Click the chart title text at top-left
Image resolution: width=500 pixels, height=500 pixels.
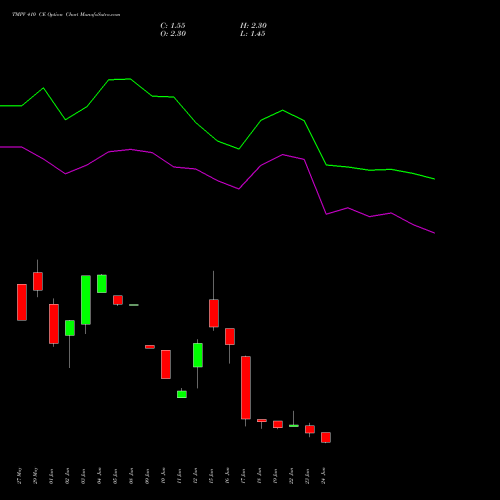(66, 15)
